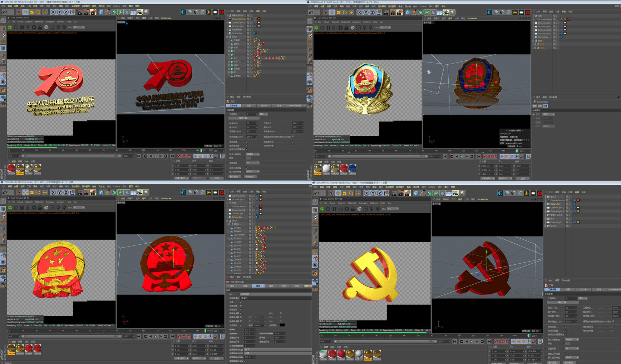Start Octane render in hammer-sickle Live Viewer
The image size is (621, 364).
tap(322, 209)
